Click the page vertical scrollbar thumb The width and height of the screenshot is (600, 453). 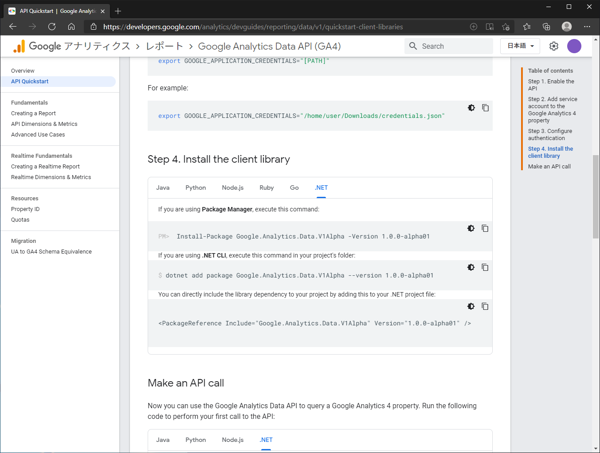[x=596, y=197]
